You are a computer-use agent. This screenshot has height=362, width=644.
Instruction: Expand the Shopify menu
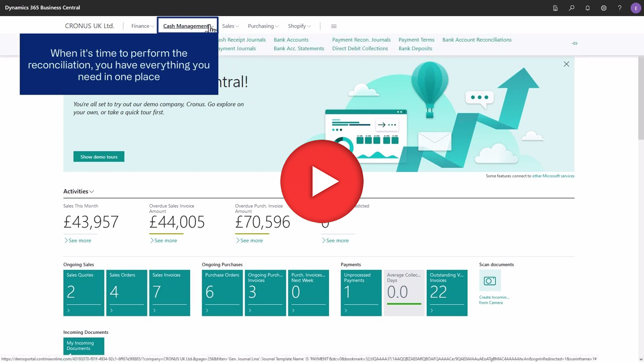coord(299,26)
